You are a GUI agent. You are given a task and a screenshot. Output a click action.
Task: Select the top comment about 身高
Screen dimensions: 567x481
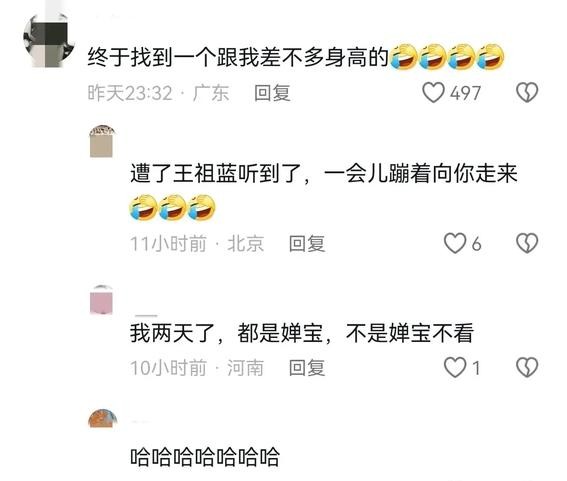tap(296, 57)
